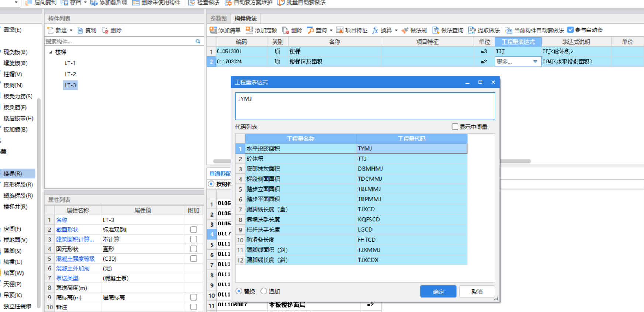Click the search magnifier in 搜索构件 box
Screen dimensions: 644x312
point(198,41)
